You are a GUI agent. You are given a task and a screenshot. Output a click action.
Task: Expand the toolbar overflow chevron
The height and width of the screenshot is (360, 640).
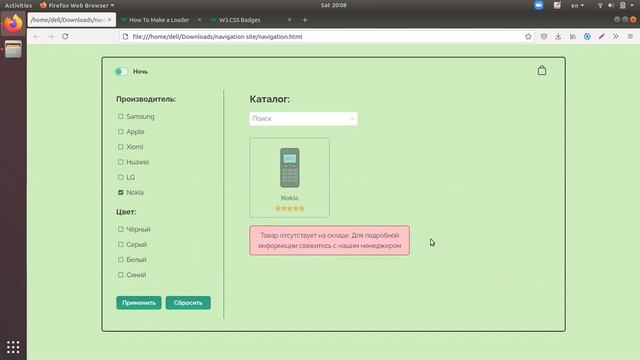(x=616, y=36)
